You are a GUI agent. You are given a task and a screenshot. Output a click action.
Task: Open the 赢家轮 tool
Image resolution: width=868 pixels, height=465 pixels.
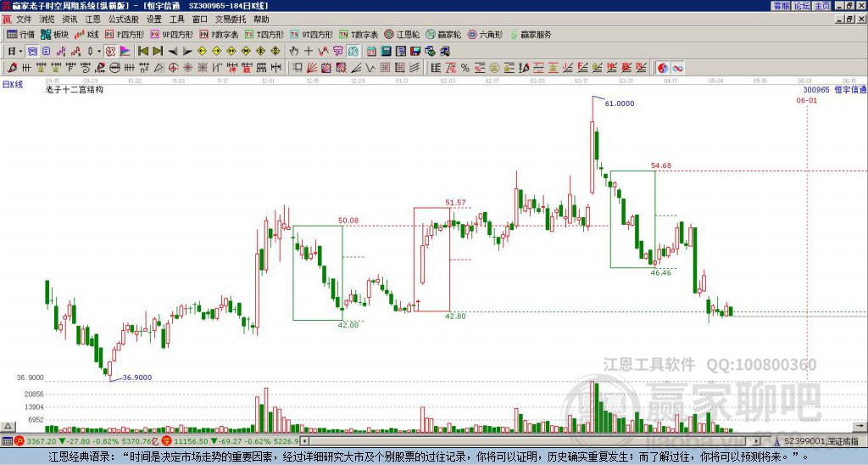[443, 34]
